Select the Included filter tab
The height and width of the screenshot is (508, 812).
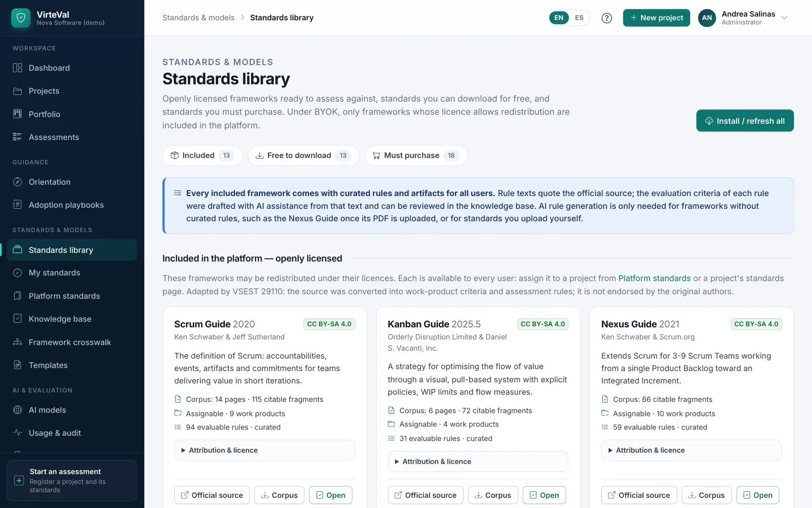pos(202,155)
